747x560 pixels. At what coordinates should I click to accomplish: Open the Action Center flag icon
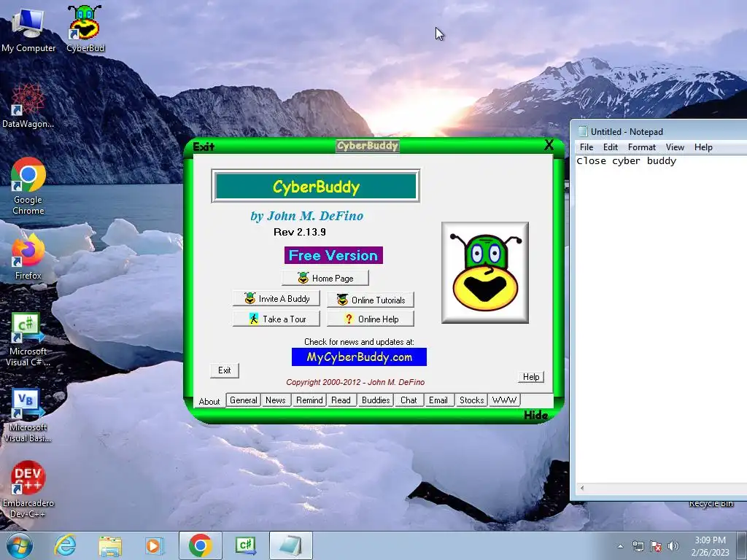[656, 546]
